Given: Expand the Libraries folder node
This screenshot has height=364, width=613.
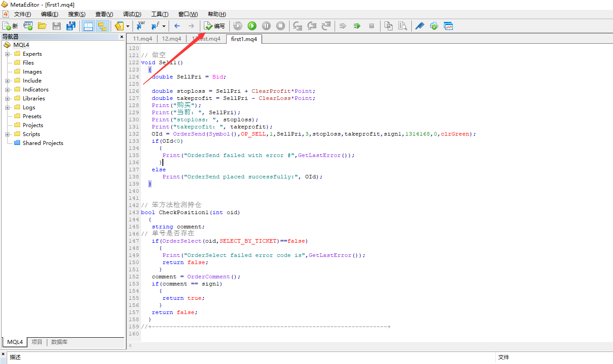Looking at the screenshot, I should pyautogui.click(x=8, y=99).
